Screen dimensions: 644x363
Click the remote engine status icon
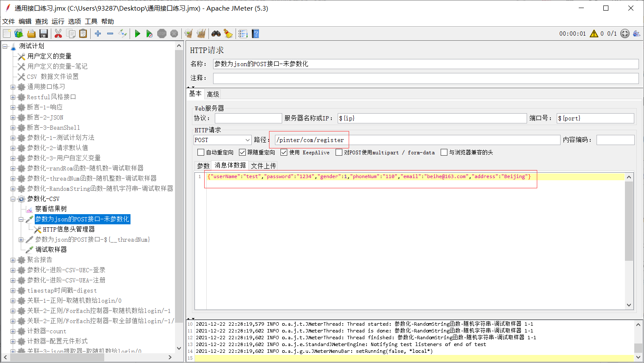625,34
